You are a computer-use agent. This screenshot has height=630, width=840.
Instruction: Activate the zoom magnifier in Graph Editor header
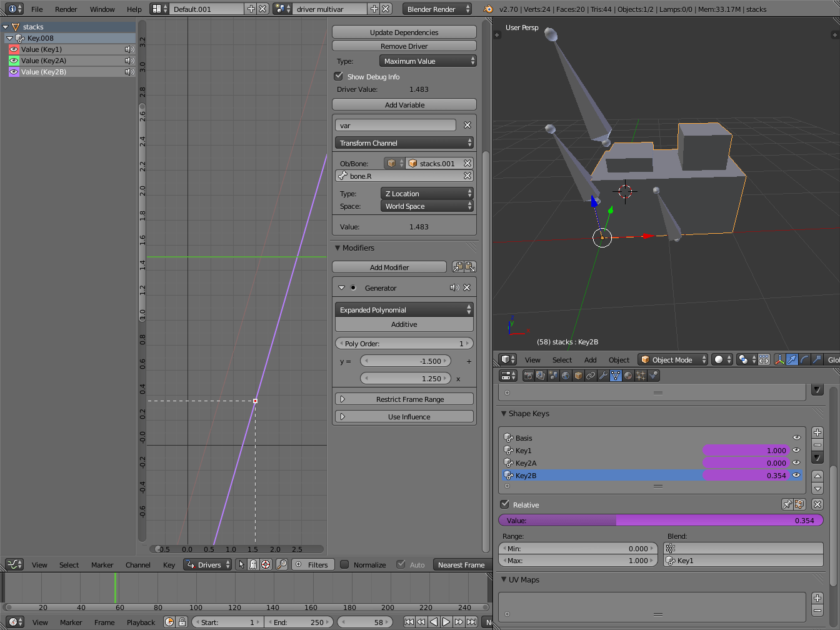[281, 564]
